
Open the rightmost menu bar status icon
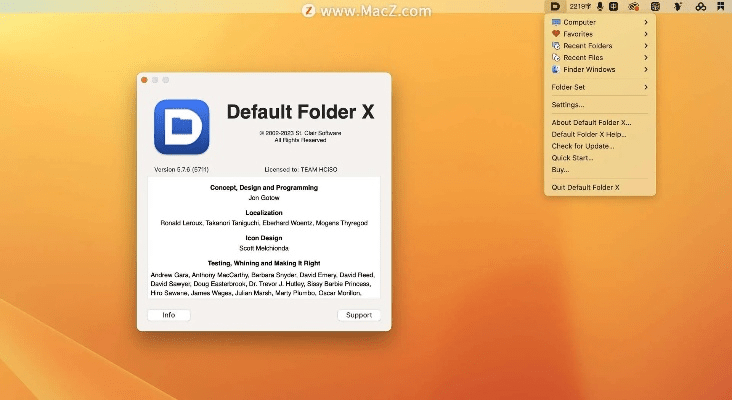pos(719,6)
